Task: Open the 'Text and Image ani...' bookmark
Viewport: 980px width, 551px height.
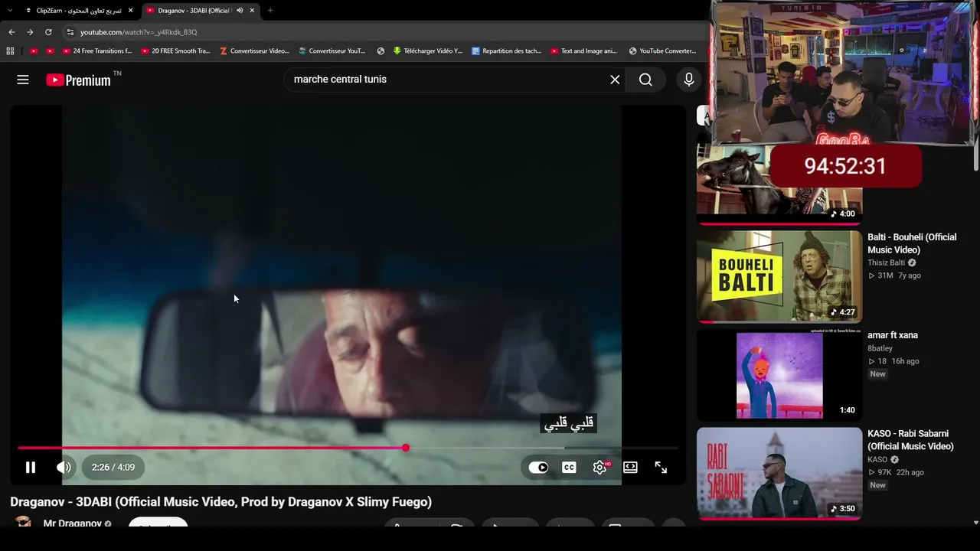Action: (584, 51)
